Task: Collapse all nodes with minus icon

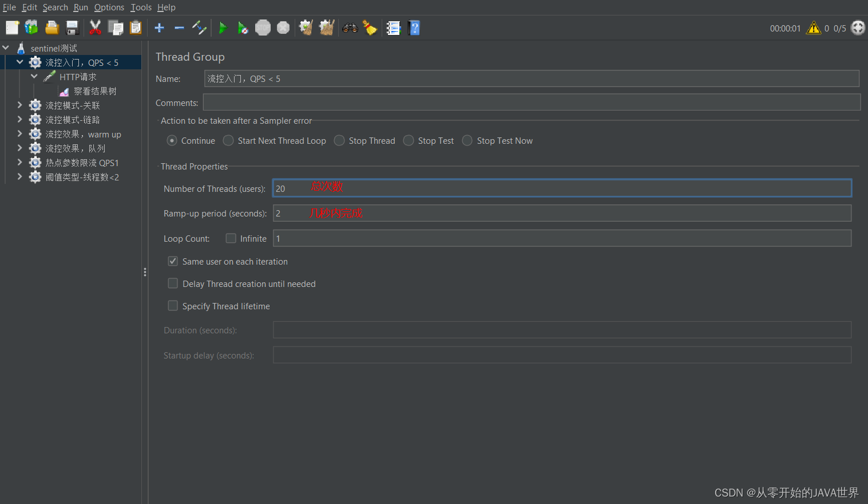Action: pos(179,27)
